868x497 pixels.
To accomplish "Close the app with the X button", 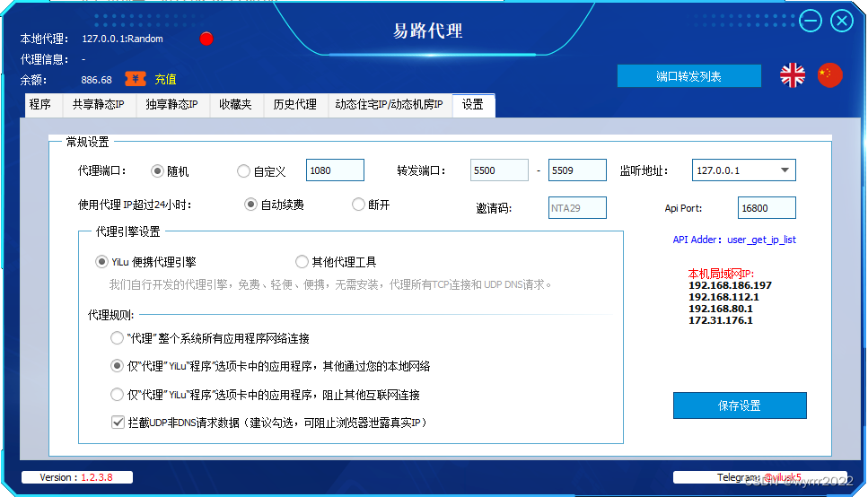I will pos(841,22).
